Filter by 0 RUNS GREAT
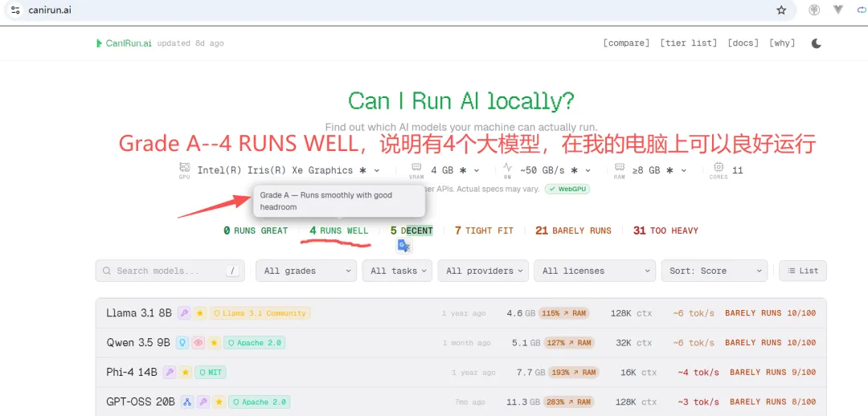The image size is (868, 416). point(256,230)
